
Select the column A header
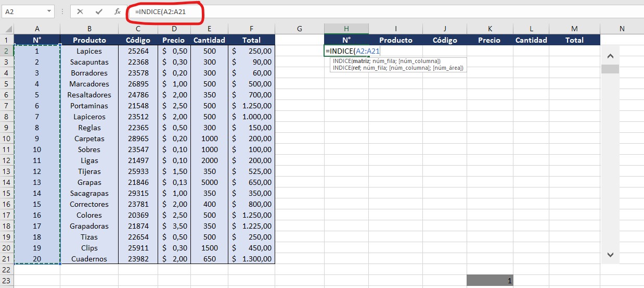[37, 29]
